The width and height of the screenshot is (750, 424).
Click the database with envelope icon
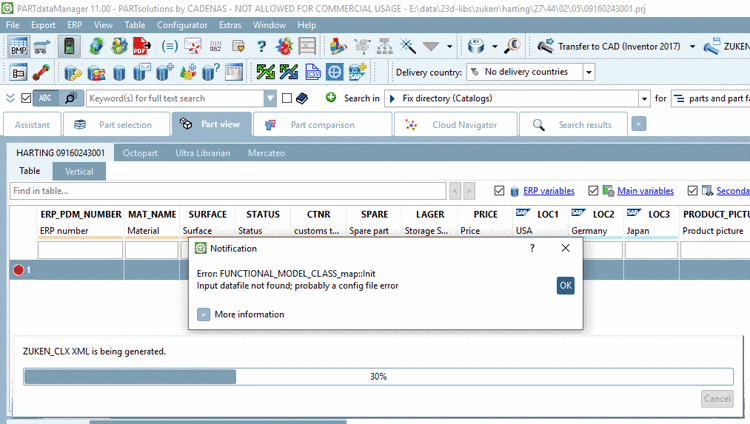click(142, 72)
